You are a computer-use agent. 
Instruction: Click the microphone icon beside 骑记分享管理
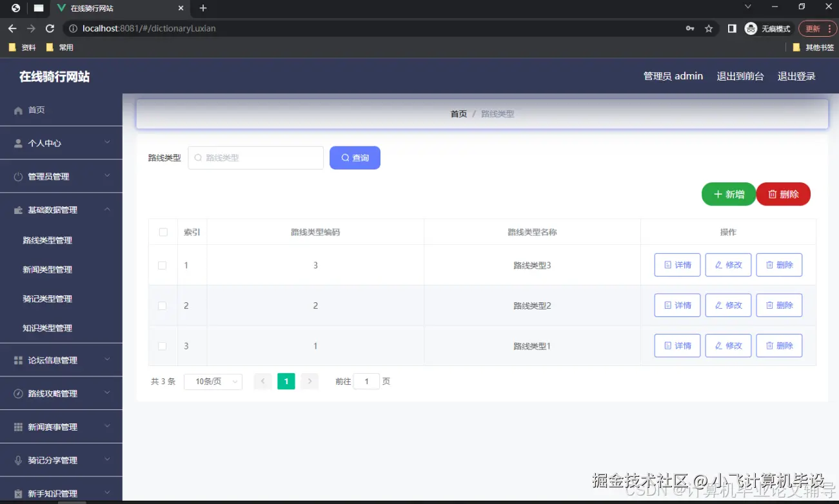click(18, 460)
